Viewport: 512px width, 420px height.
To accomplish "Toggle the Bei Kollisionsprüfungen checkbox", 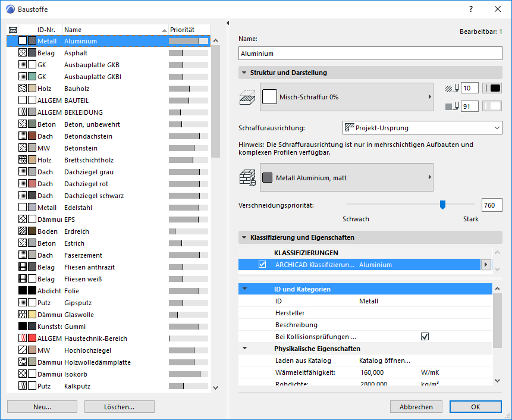I will coord(425,336).
